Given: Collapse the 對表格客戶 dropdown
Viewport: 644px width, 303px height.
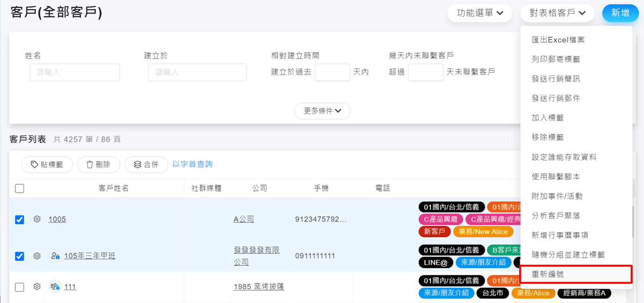Looking at the screenshot, I should coord(557,13).
